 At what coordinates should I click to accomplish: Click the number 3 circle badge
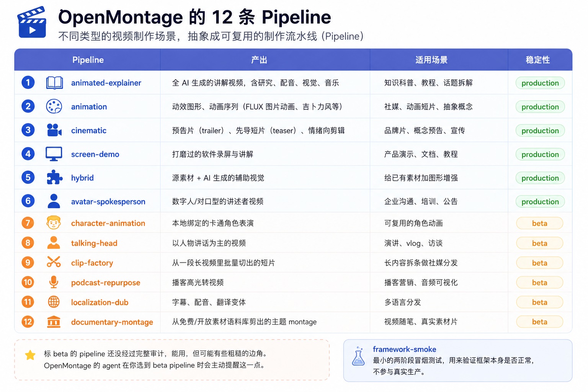coord(28,130)
